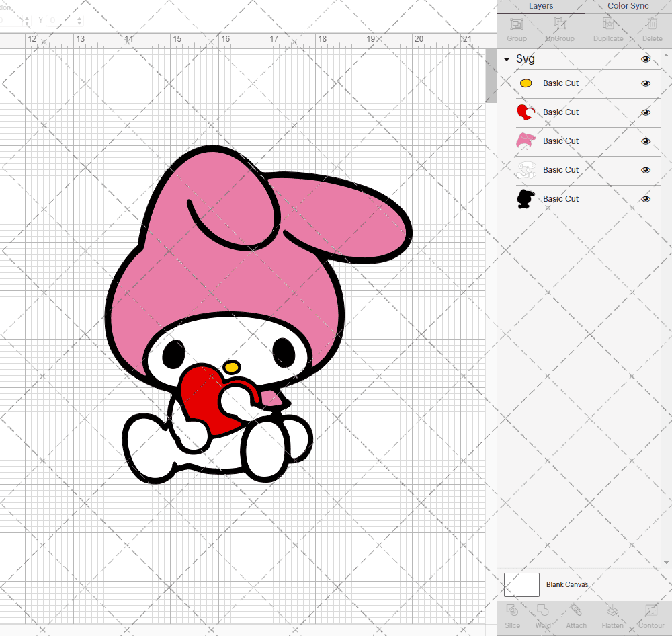Hide the black silhouette Basic Cut layer
Image resolution: width=672 pixels, height=636 pixels.
pyautogui.click(x=645, y=199)
